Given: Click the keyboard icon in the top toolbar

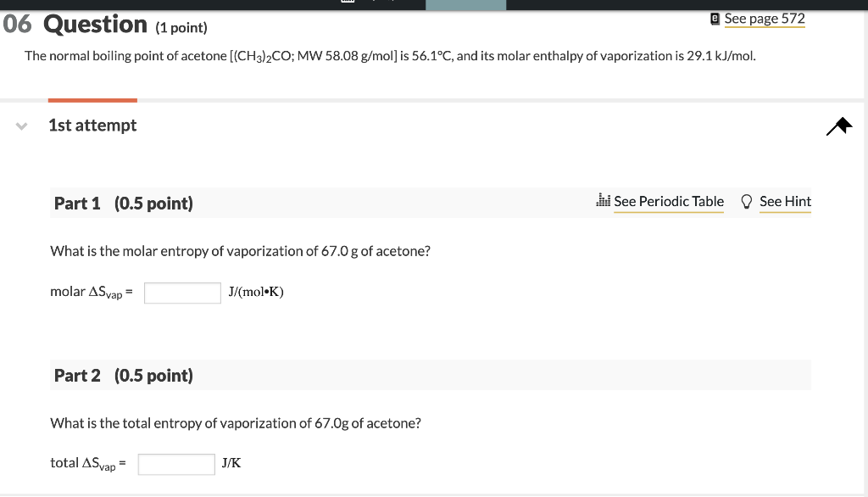Looking at the screenshot, I should pos(348,3).
